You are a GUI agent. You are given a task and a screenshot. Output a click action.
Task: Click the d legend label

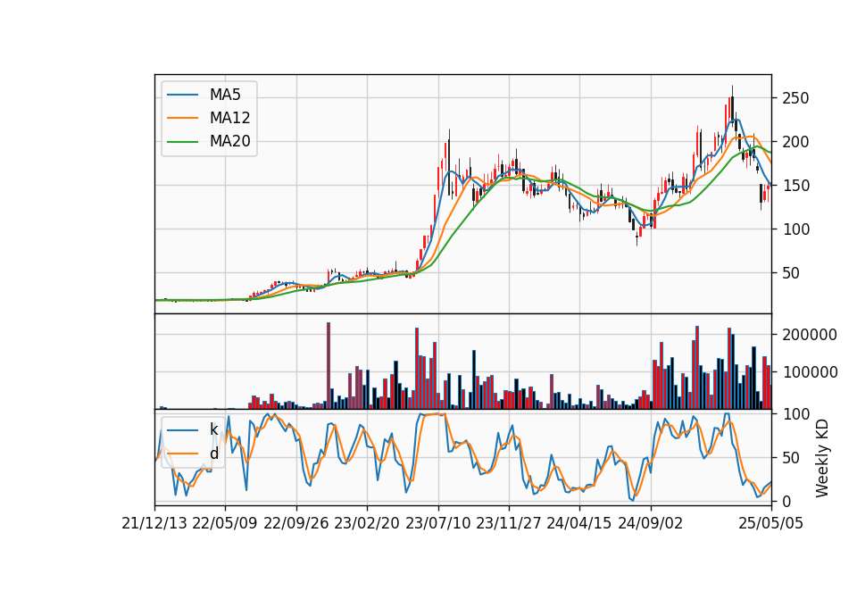[x=214, y=454]
